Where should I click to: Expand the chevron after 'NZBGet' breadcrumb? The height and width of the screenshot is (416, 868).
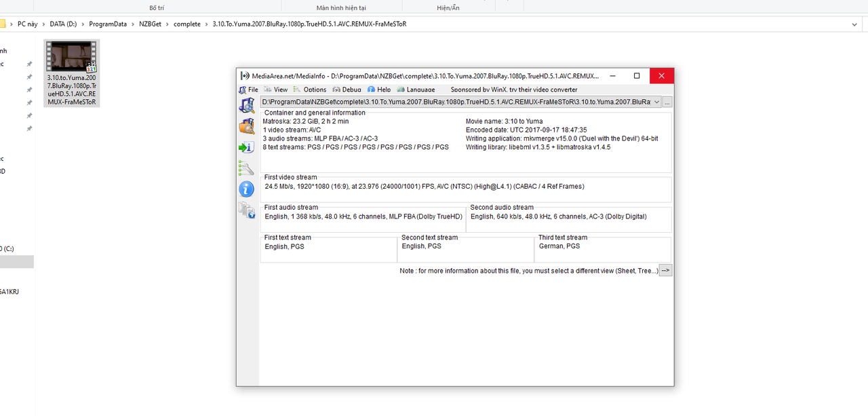point(168,24)
